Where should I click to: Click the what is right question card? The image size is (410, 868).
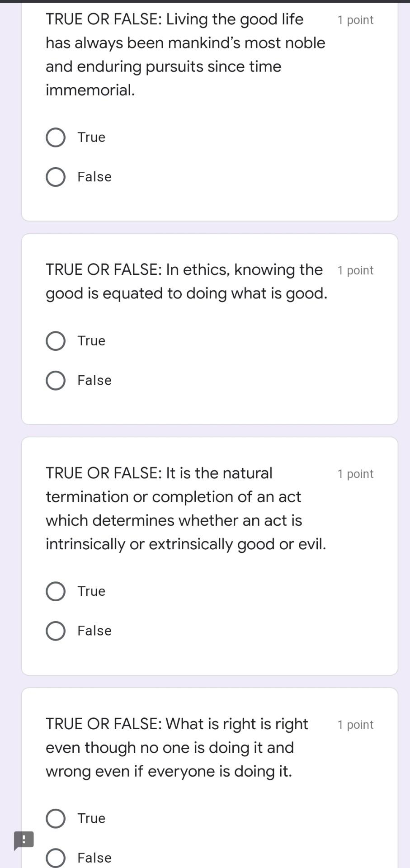pyautogui.click(x=209, y=769)
